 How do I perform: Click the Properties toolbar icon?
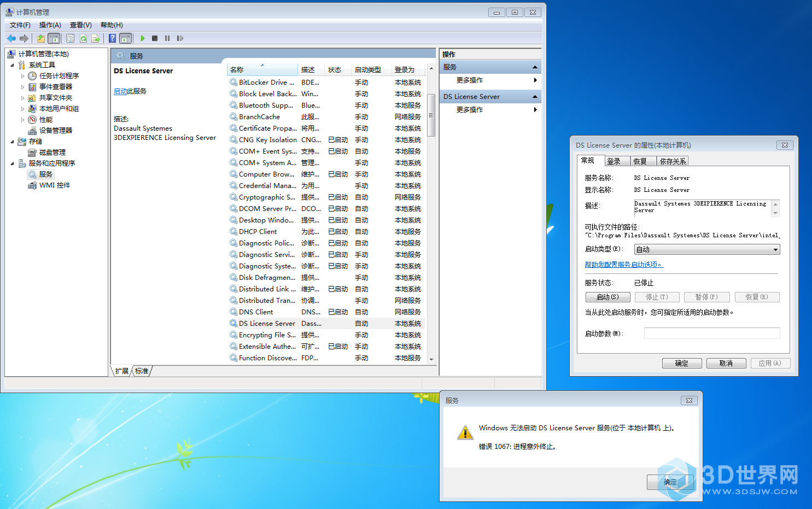[x=71, y=38]
